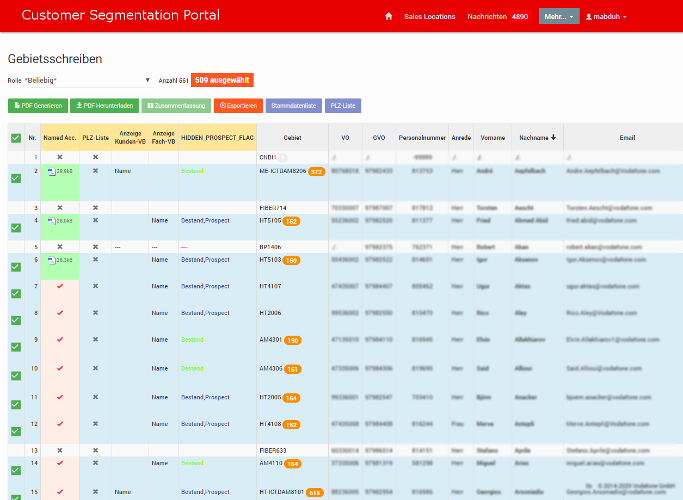Click the red checkmark in row 7 Named Acc.
Image resolution: width=683 pixels, height=500 pixels.
pyautogui.click(x=60, y=286)
